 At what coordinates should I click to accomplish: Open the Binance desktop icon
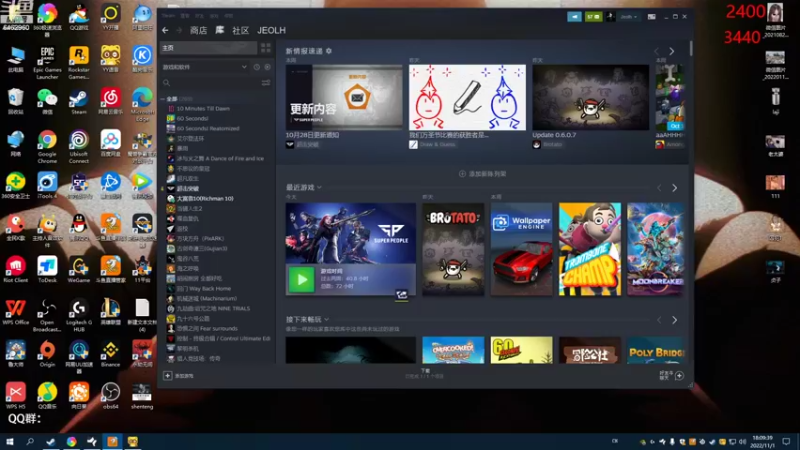pos(110,354)
